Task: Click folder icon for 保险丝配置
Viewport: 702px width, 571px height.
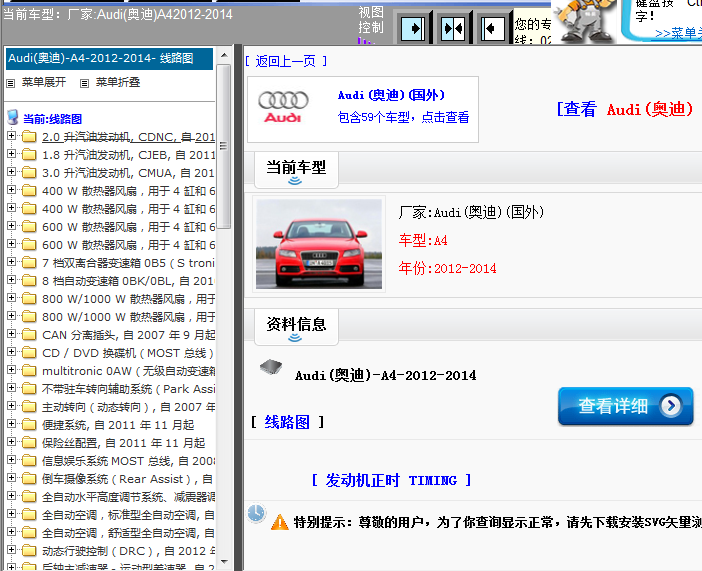Action: 29,443
